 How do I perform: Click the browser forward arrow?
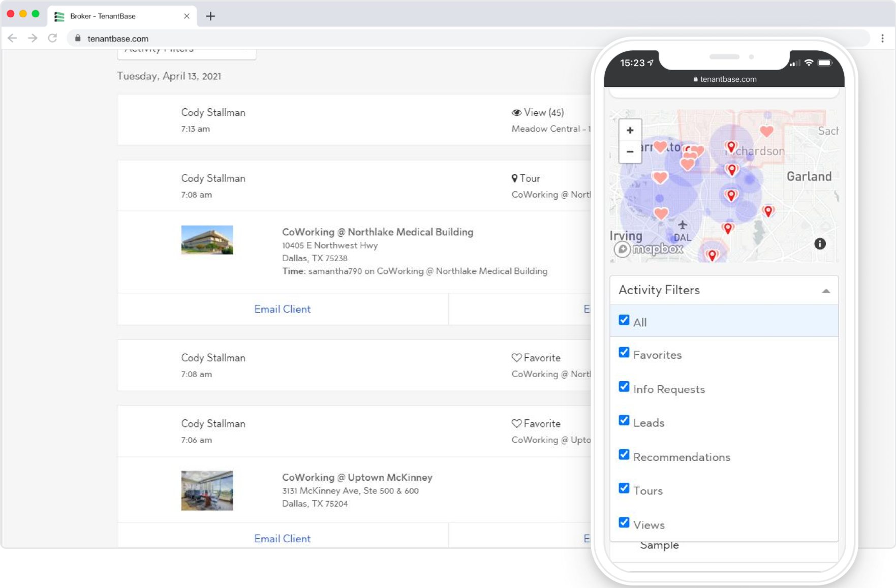pos(33,38)
